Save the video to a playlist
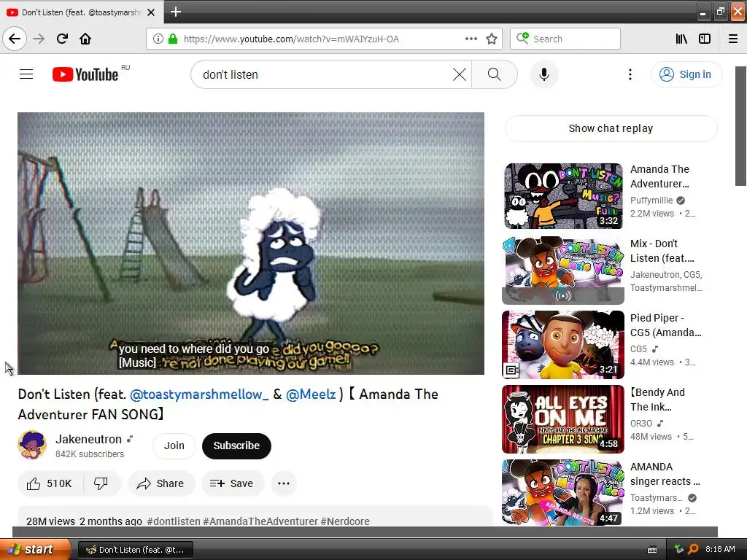Screen dimensions: 747x560 pyautogui.click(x=231, y=483)
